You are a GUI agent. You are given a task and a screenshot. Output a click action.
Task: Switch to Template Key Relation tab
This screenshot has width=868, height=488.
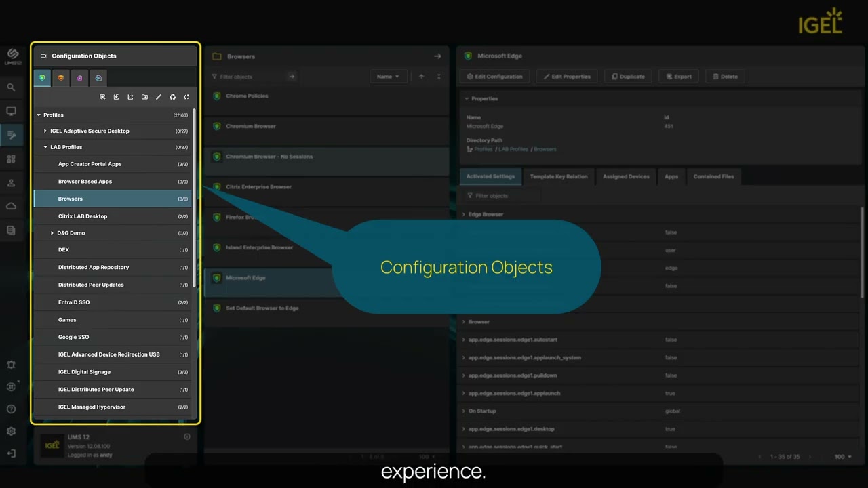coord(559,177)
